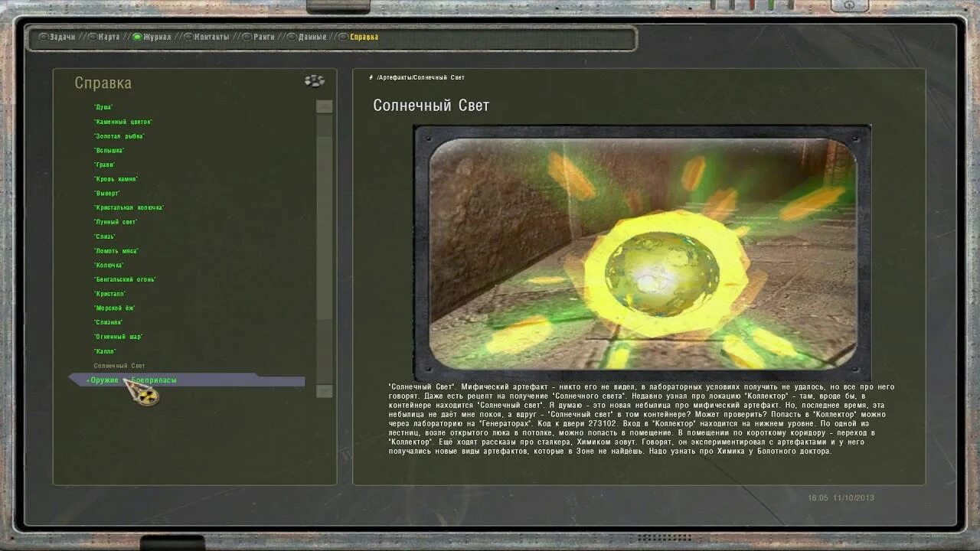The image size is (980, 551).
Task: Select the highlighted Солнечный Свет list entry
Action: point(119,366)
